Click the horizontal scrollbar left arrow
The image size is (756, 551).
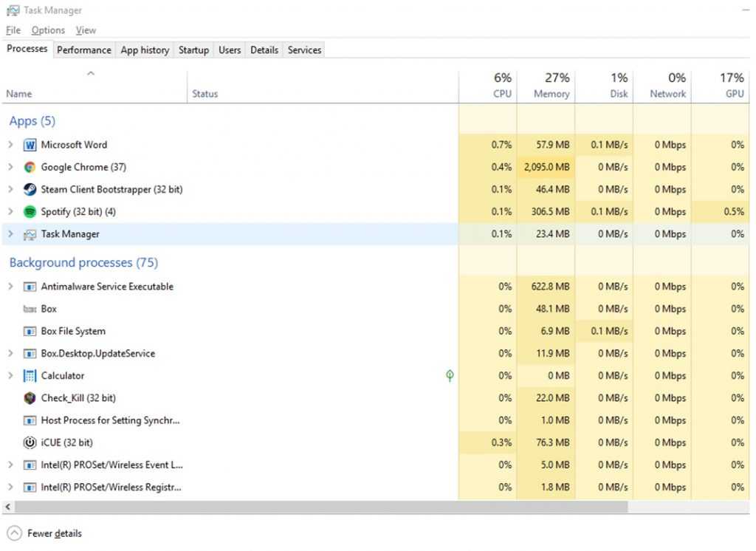(7, 507)
